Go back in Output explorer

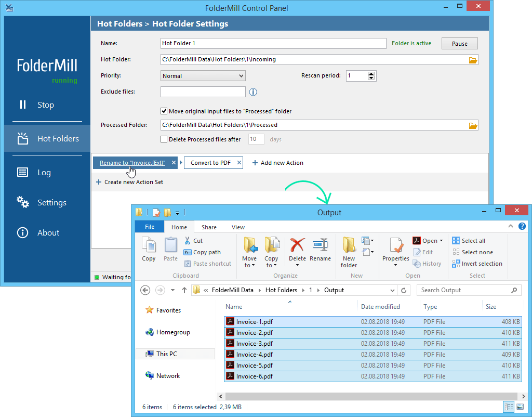(x=145, y=290)
